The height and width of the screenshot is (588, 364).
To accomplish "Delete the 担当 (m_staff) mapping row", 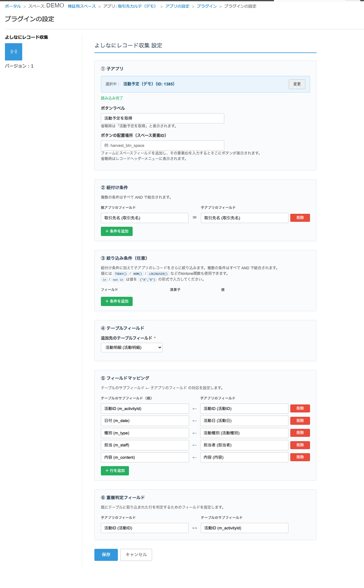I will [x=300, y=445].
